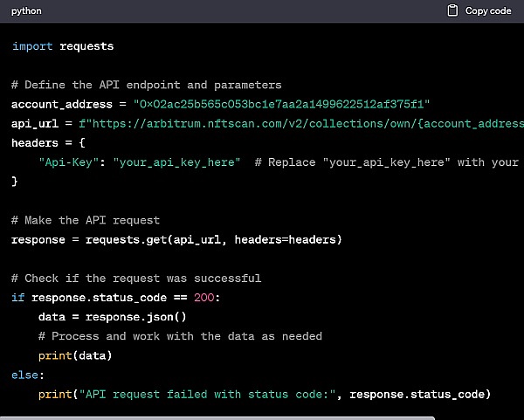The image size is (524, 420).
Task: Click the headers variable on dictionary line
Action: click(35, 143)
